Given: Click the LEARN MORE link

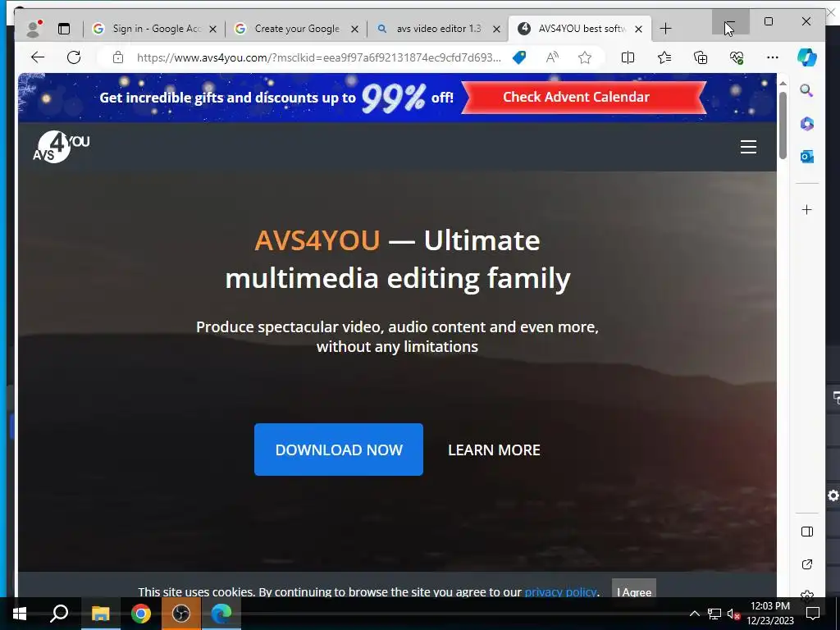Looking at the screenshot, I should (494, 450).
